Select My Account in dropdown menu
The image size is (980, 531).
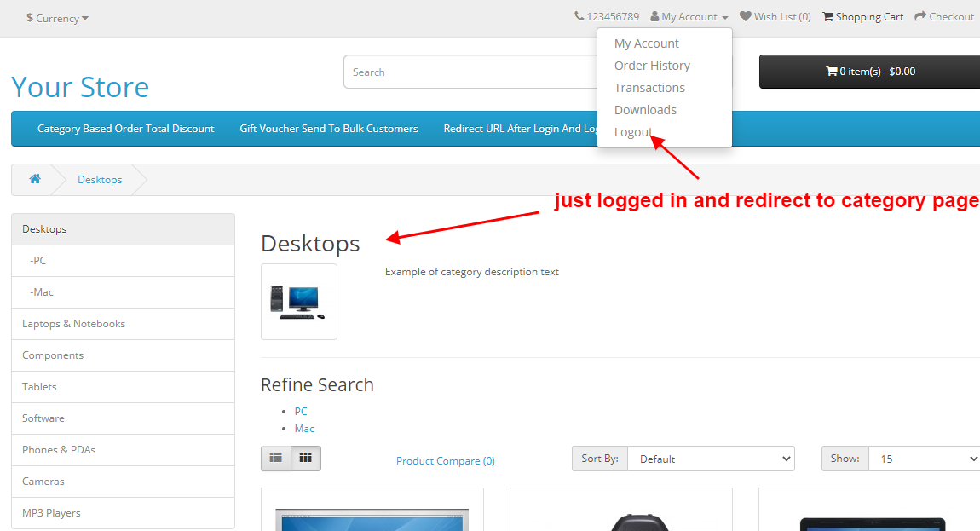646,43
